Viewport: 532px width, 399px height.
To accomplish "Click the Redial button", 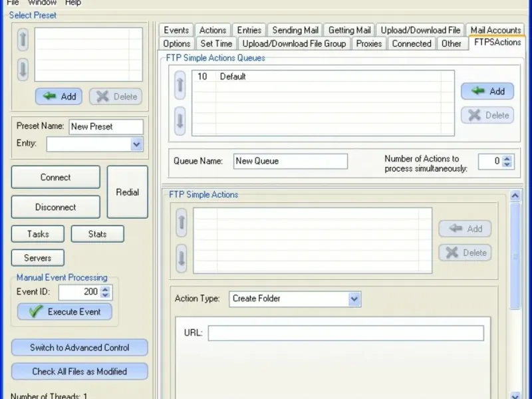I will (128, 192).
